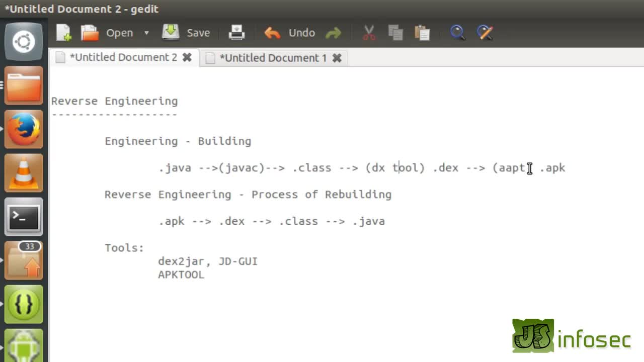This screenshot has width=644, height=362.
Task: Click '(aapt' text in editor
Action: coord(509,167)
